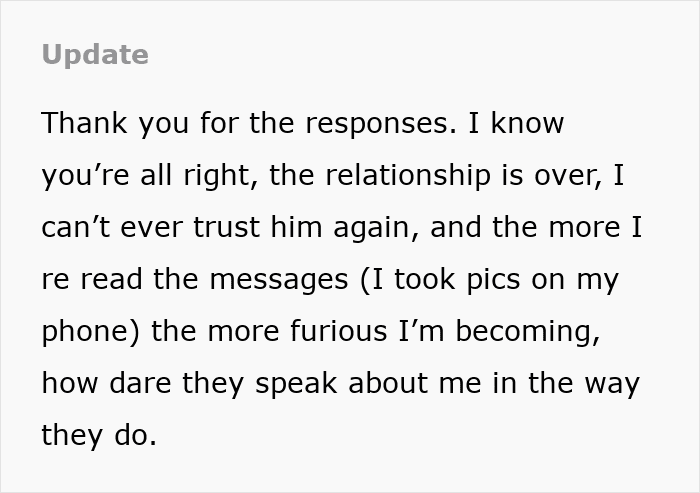Select the word "responses." in first line
The width and height of the screenshot is (700, 493).
pos(381,125)
